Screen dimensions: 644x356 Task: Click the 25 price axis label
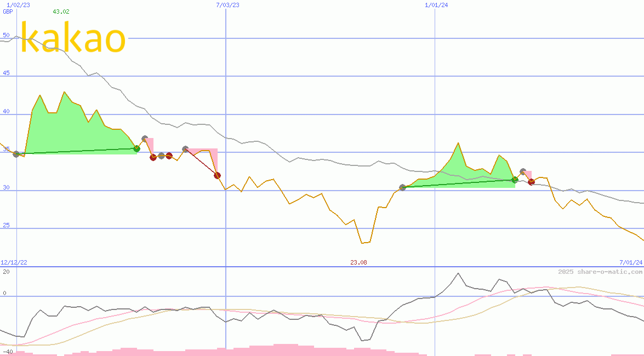6,225
